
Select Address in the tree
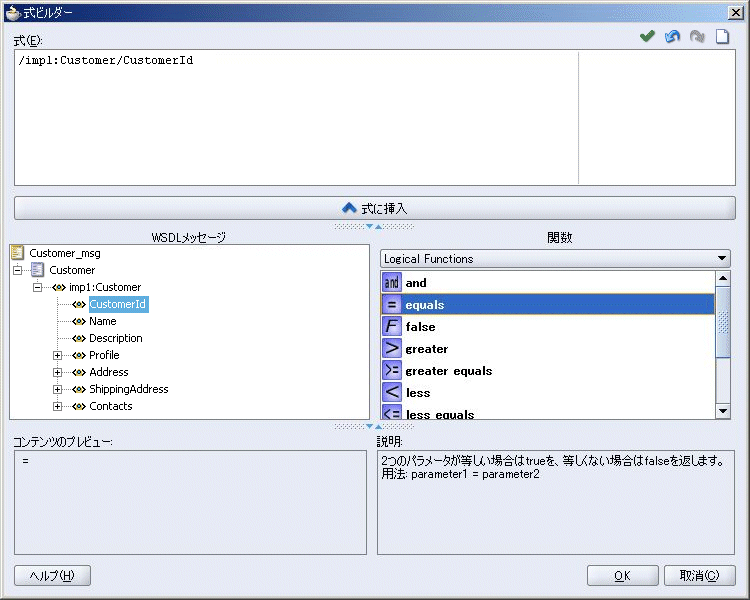[109, 372]
